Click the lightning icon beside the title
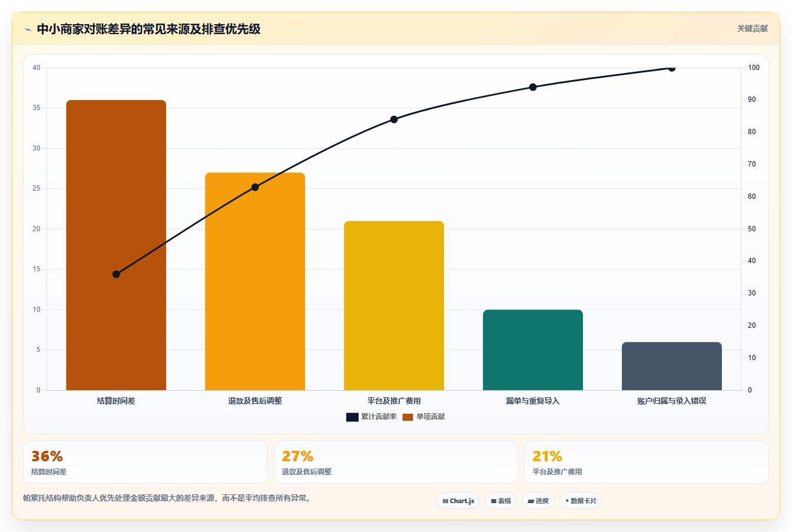Screen dimensions: 792x532 [x=28, y=29]
